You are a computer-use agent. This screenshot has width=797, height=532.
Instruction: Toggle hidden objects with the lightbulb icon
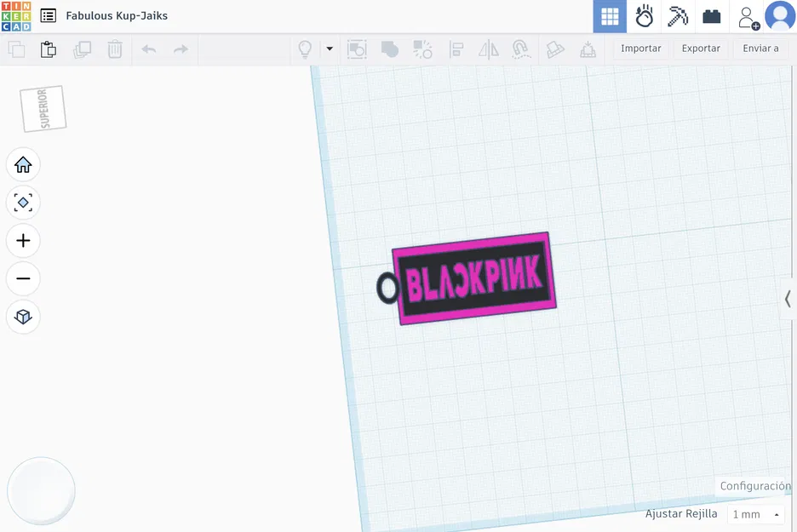coord(304,49)
